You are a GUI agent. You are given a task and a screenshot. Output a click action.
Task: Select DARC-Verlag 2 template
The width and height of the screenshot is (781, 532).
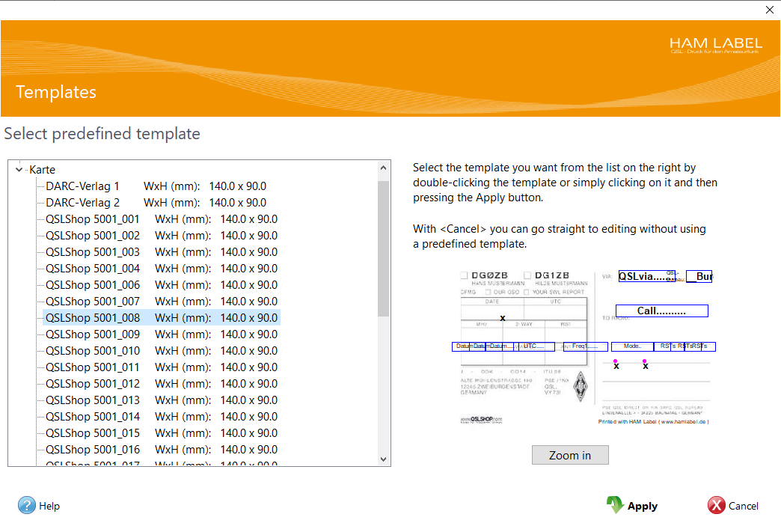pos(156,203)
